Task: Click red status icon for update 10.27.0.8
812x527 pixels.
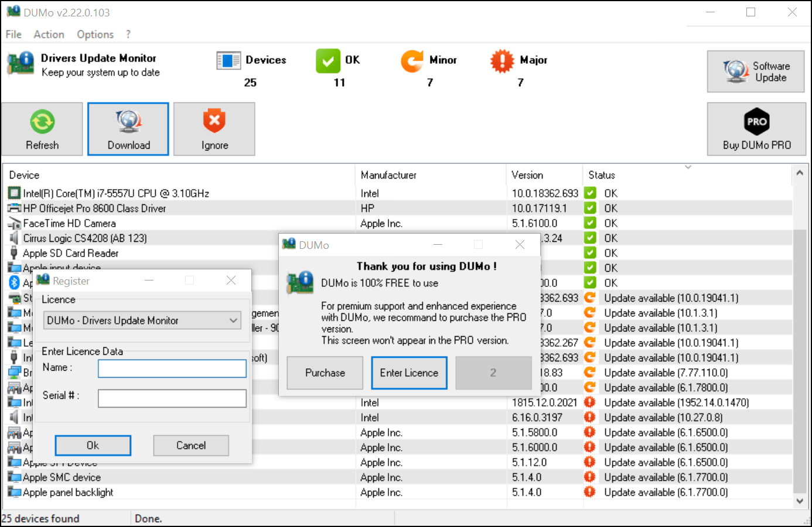Action: click(590, 417)
